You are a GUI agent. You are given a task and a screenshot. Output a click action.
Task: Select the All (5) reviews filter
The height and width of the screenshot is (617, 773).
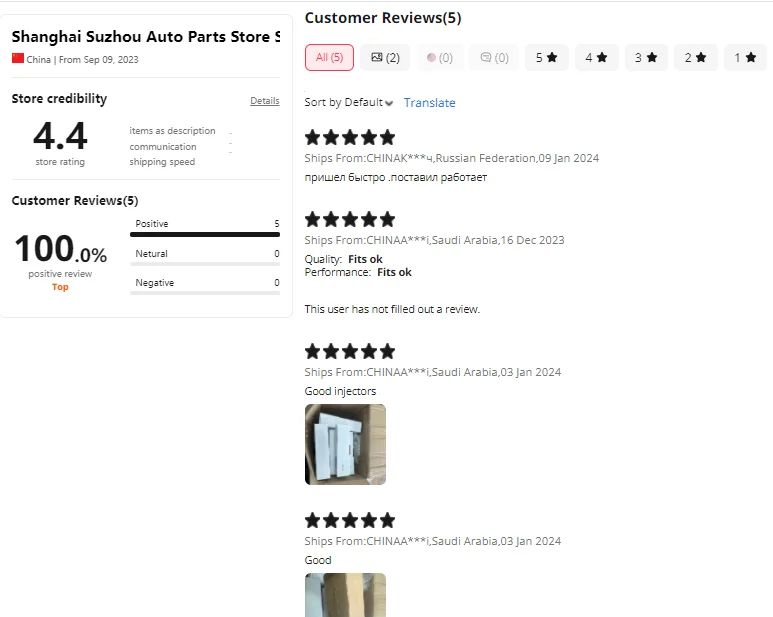click(x=329, y=58)
